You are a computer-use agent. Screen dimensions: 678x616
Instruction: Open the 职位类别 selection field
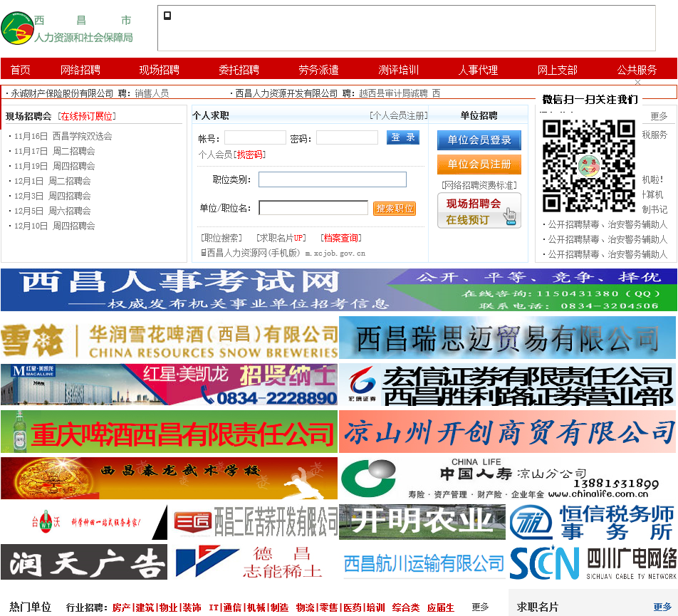click(x=332, y=179)
